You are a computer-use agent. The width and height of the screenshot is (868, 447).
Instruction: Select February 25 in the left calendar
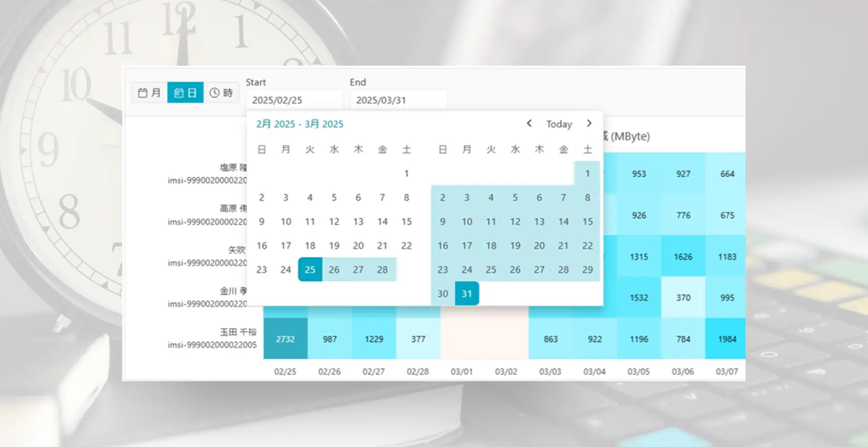(x=310, y=270)
